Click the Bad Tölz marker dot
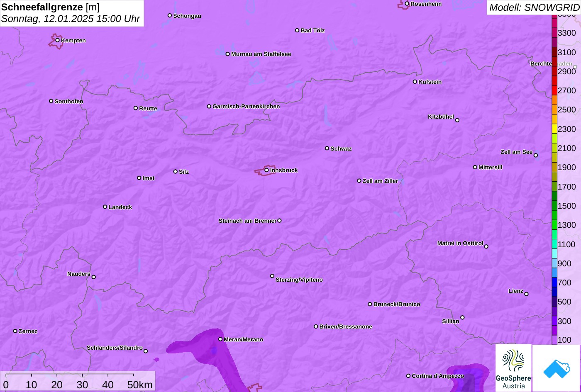Viewport: 581px width, 392px height. (297, 30)
